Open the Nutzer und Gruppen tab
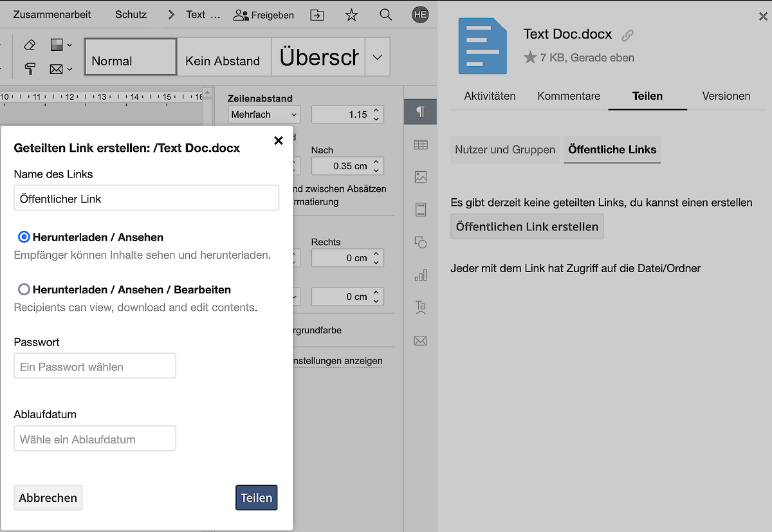Image resolution: width=772 pixels, height=532 pixels. click(504, 149)
